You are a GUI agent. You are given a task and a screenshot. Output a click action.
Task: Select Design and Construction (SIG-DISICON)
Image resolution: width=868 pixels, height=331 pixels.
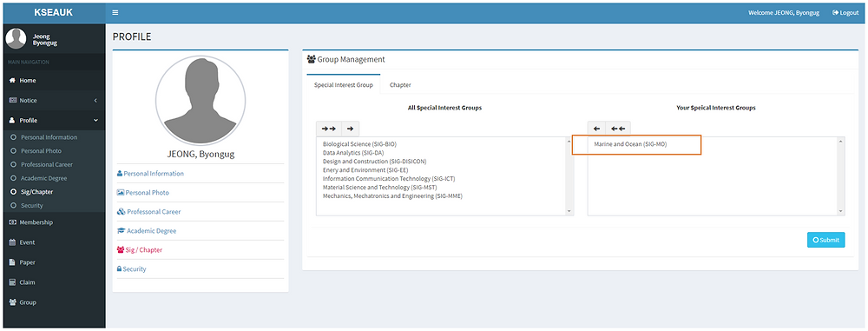[x=375, y=162]
